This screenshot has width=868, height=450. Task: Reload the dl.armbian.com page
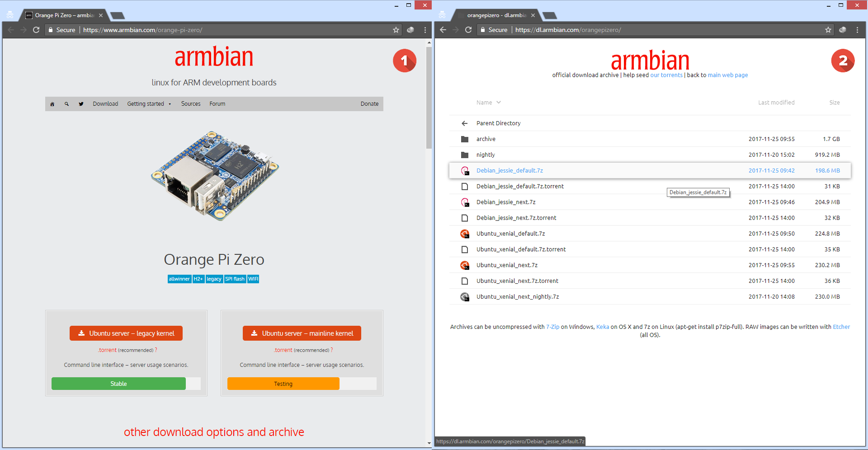(x=468, y=30)
